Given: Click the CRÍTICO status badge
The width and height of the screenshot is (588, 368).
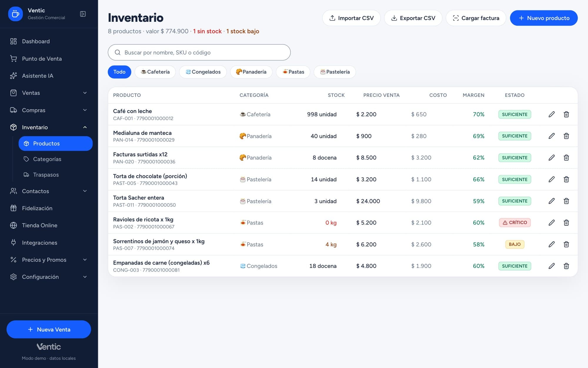Looking at the screenshot, I should click(515, 223).
